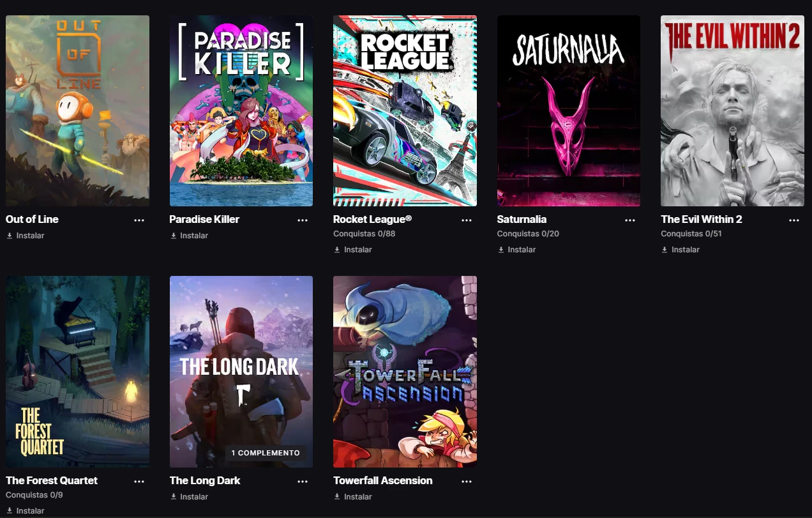Select the Rocket League cover art

(405, 111)
